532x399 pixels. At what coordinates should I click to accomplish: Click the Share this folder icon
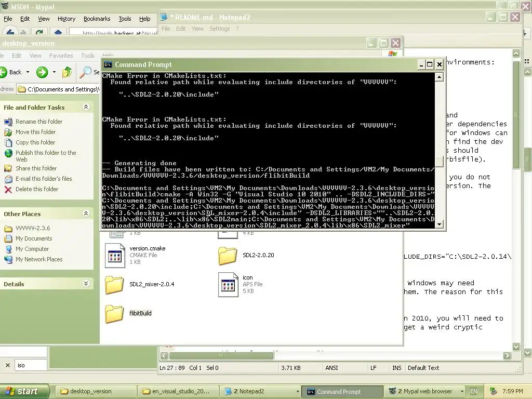coord(8,168)
